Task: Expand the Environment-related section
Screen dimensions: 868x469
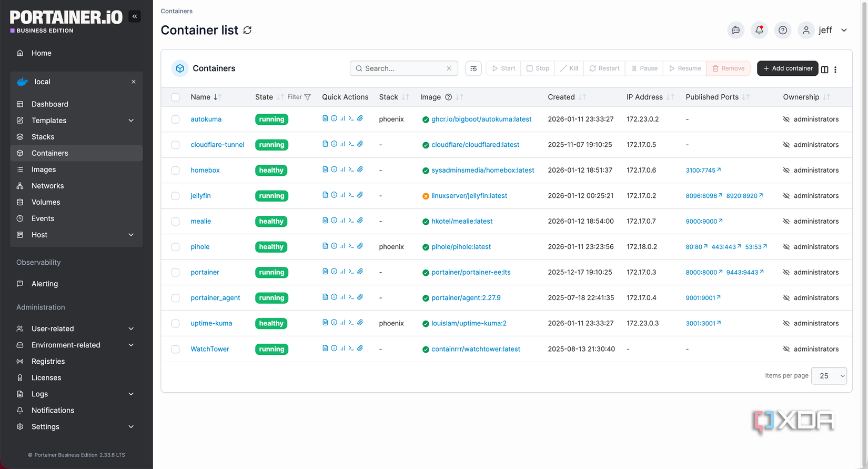Action: (131, 345)
